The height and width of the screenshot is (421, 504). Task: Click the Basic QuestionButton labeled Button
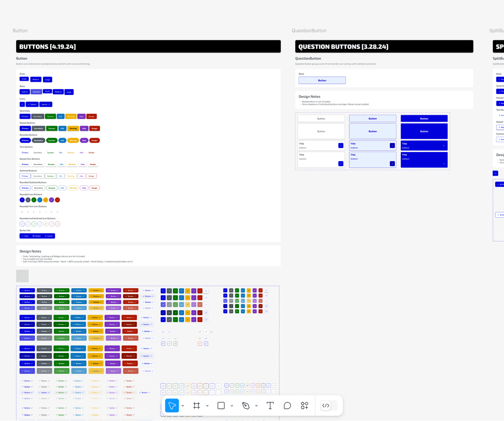tap(322, 80)
